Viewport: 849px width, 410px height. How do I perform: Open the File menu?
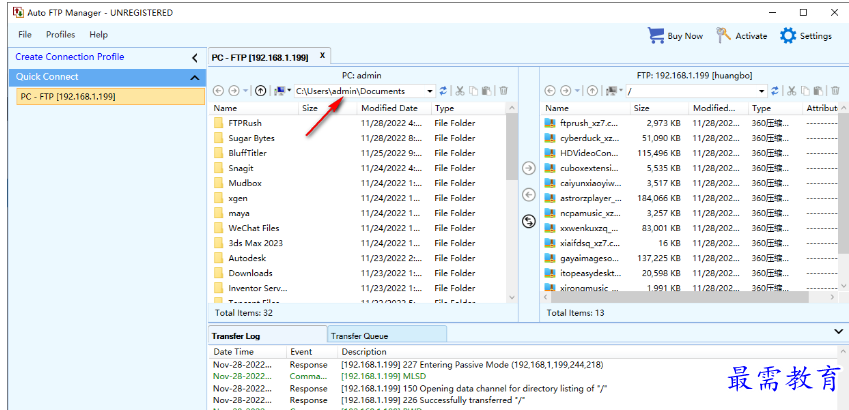pos(25,35)
